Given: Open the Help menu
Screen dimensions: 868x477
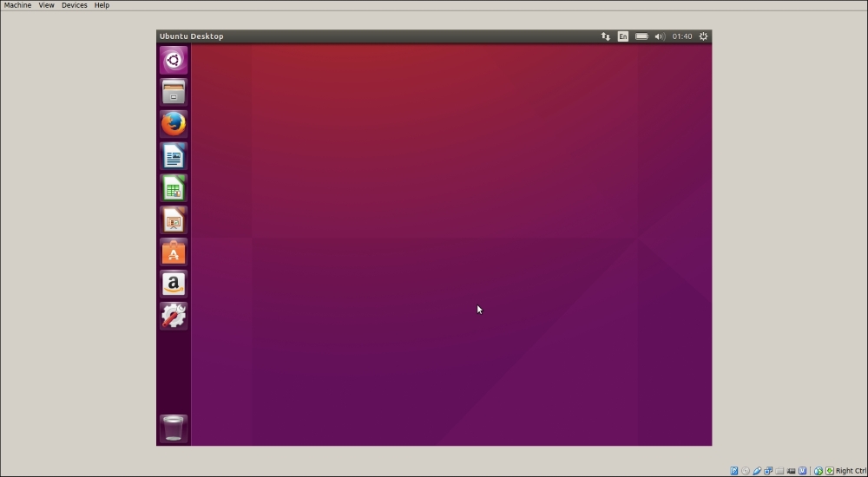Looking at the screenshot, I should point(102,5).
